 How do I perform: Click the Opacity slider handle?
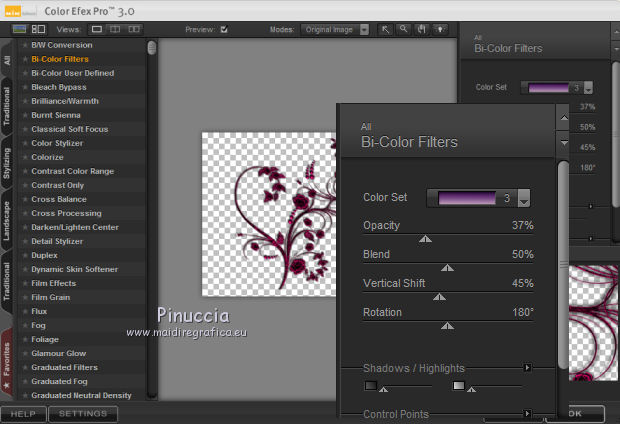pos(425,239)
